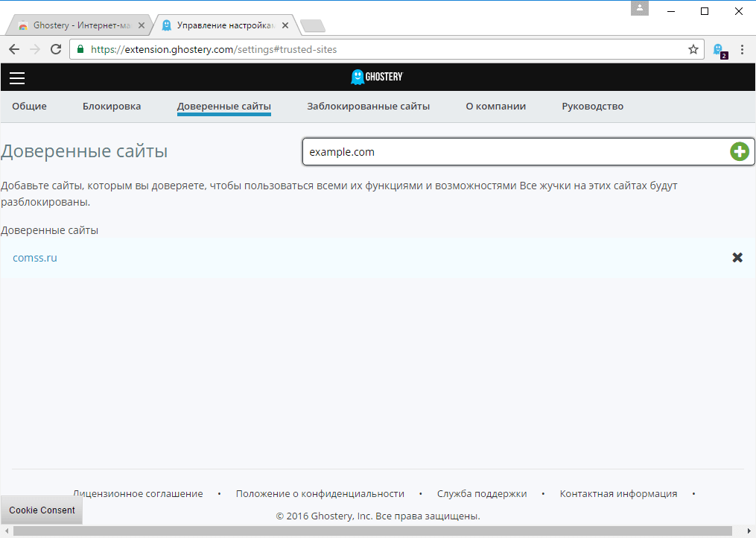The image size is (756, 538).
Task: Click the scrollbar right arrow
Action: pos(749,531)
